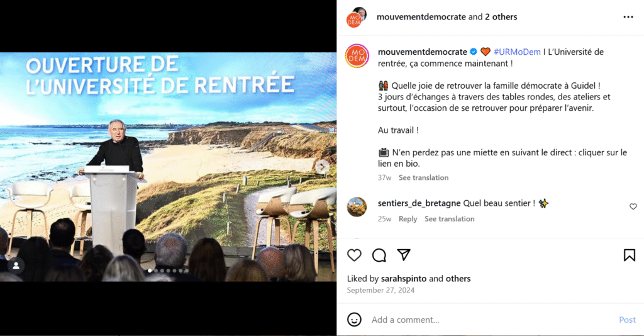Share the post with the paper plane icon
Screen dimensions: 644x336
click(x=404, y=255)
